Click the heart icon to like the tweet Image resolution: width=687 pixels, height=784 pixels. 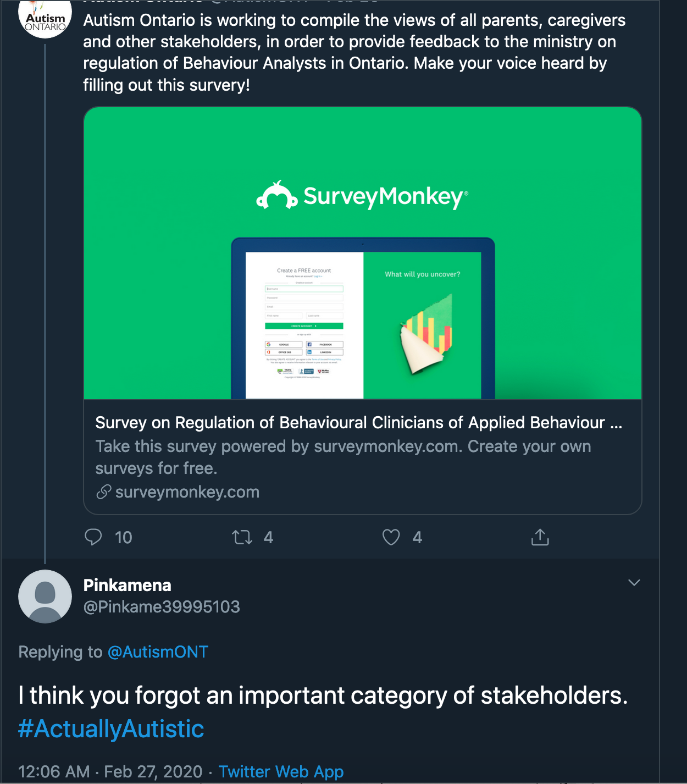coord(391,537)
